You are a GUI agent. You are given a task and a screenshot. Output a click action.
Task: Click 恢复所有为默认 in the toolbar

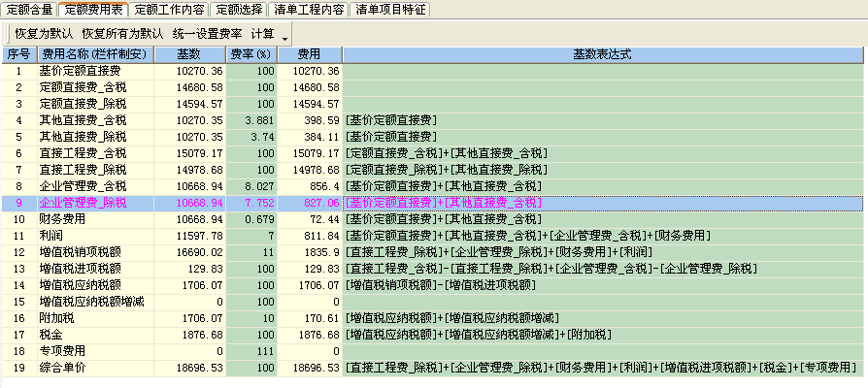(122, 33)
